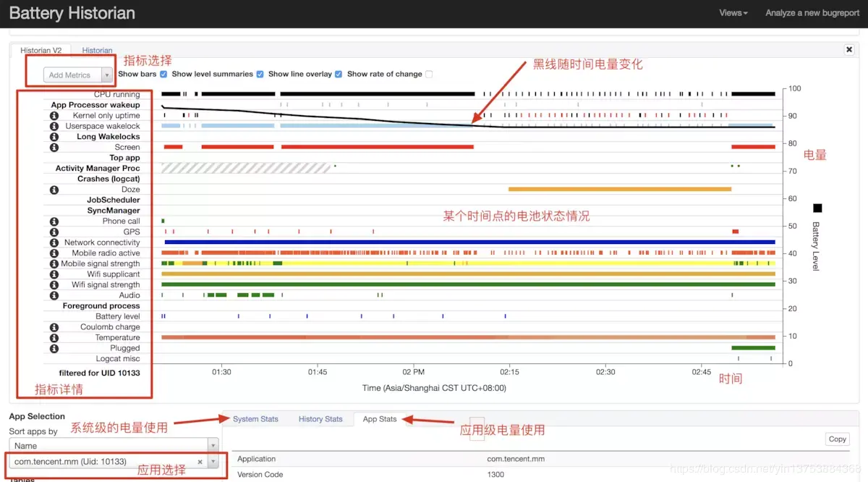
Task: Click the Top app label
Action: click(x=124, y=158)
